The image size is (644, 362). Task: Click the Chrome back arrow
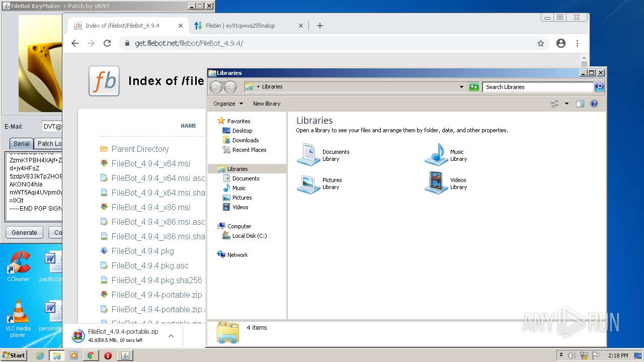pyautogui.click(x=75, y=43)
